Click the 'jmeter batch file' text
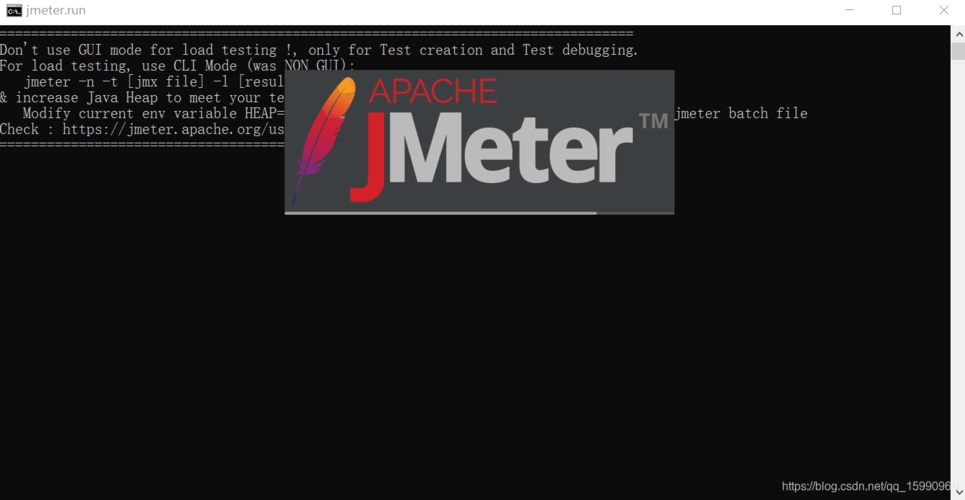Screen dimensions: 965x500 point(741,113)
